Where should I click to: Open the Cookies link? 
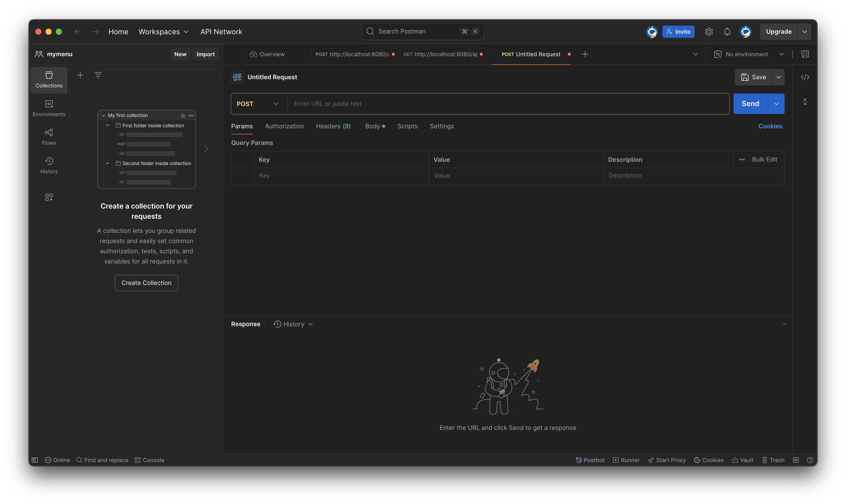pos(770,126)
